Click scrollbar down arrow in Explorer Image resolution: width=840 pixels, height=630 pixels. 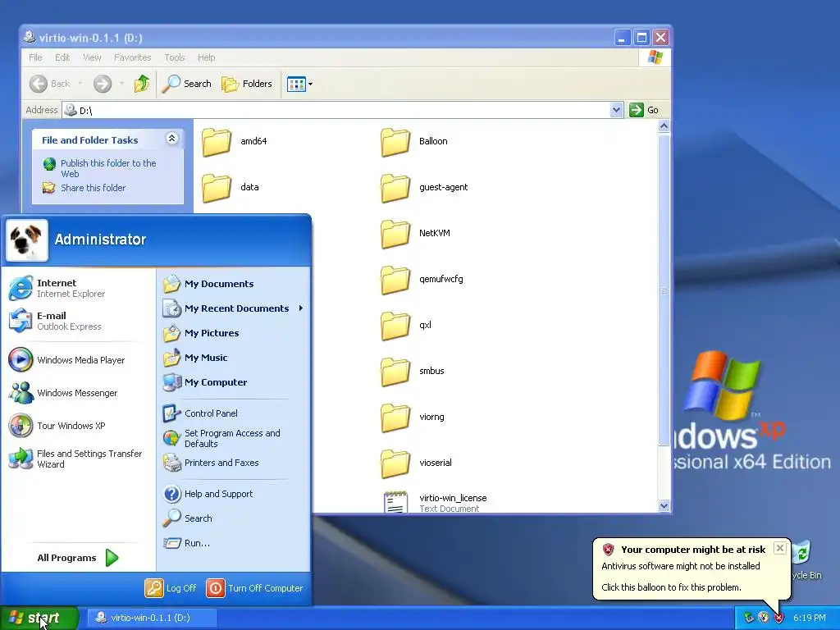(x=664, y=505)
